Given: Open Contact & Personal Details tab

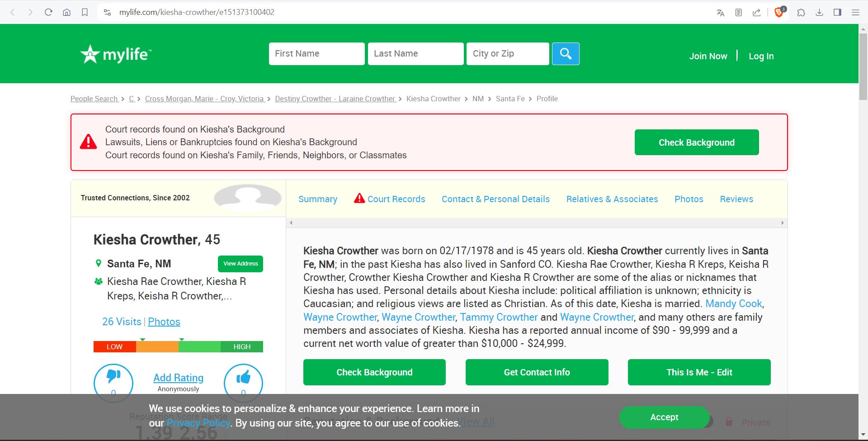Looking at the screenshot, I should 495,199.
